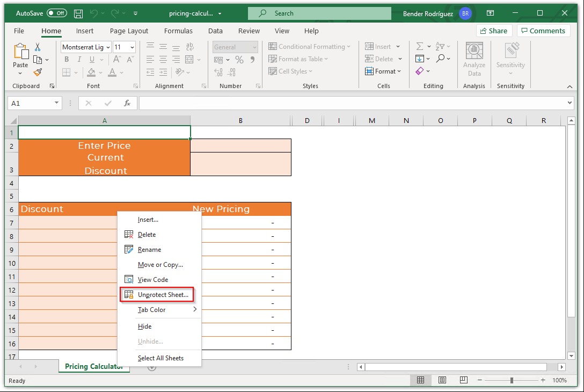This screenshot has width=584, height=392.
Task: Select the Format Painter tool
Action: pos(36,72)
